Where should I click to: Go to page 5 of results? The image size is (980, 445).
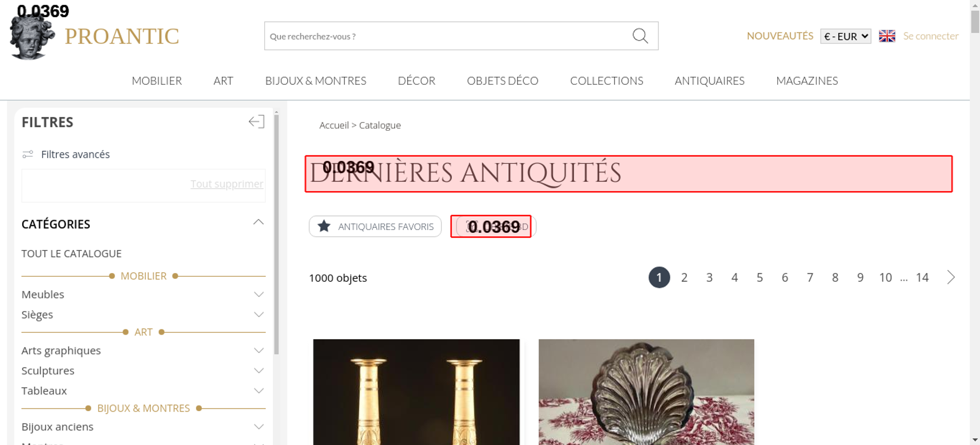759,278
